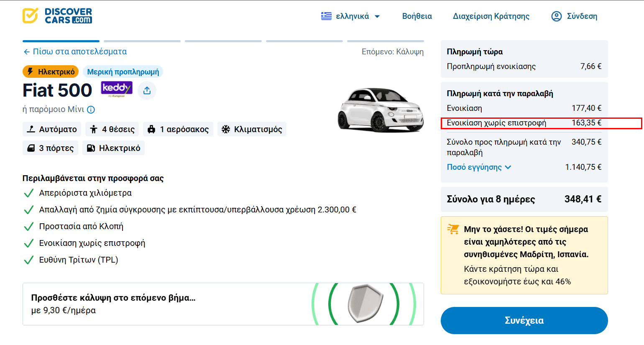Click the Μερική προπληρωμή badge
The image size is (644, 345).
[x=123, y=72]
